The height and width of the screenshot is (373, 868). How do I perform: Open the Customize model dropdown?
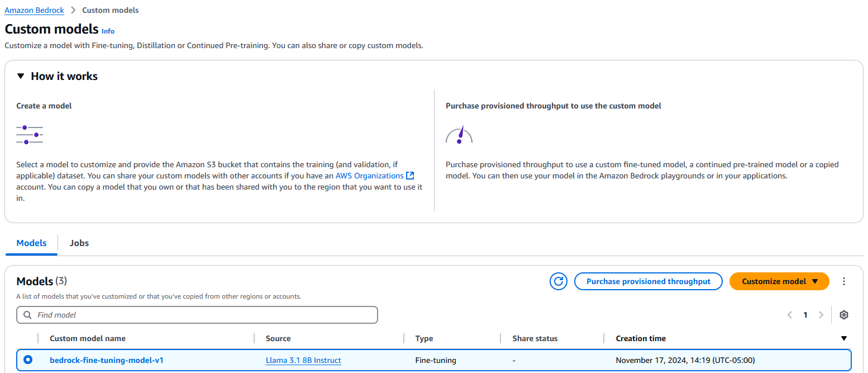(779, 281)
